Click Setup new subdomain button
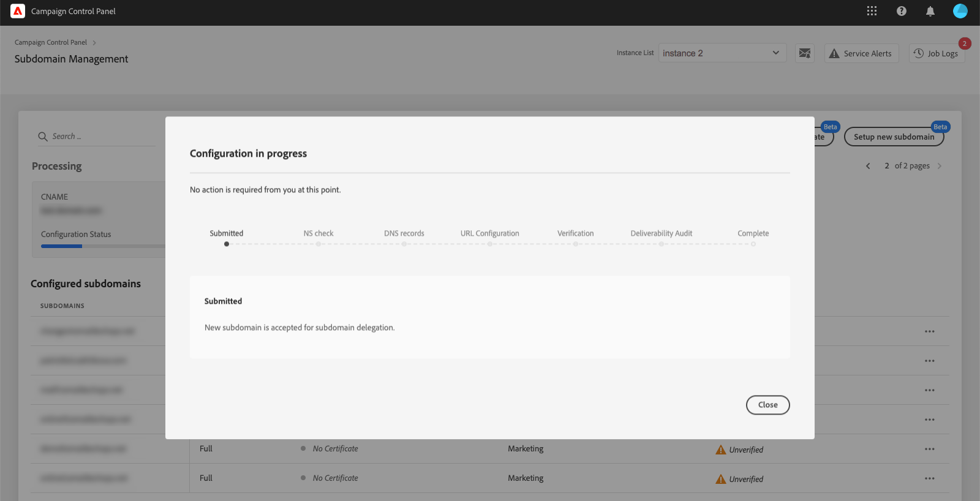 (894, 137)
